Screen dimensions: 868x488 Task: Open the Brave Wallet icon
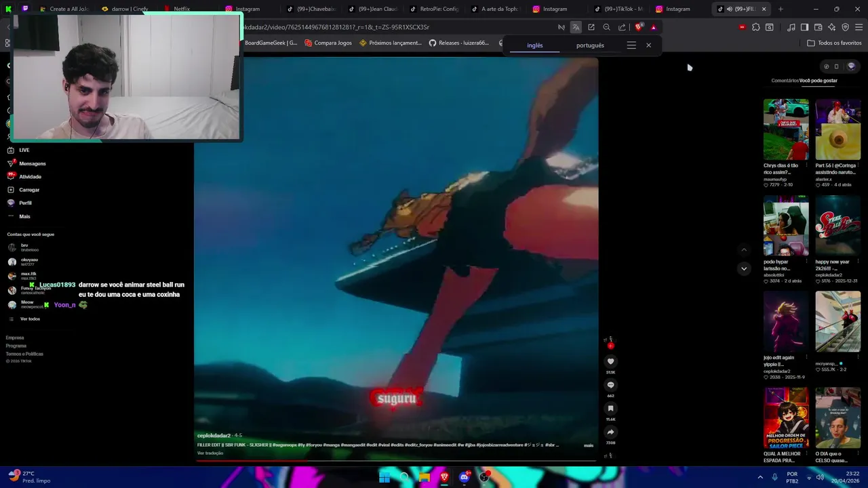pyautogui.click(x=818, y=27)
